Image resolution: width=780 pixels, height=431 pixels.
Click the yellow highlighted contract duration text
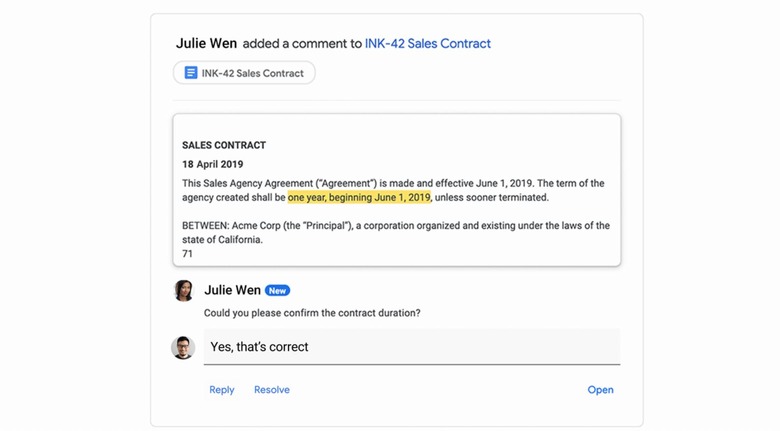(x=359, y=198)
